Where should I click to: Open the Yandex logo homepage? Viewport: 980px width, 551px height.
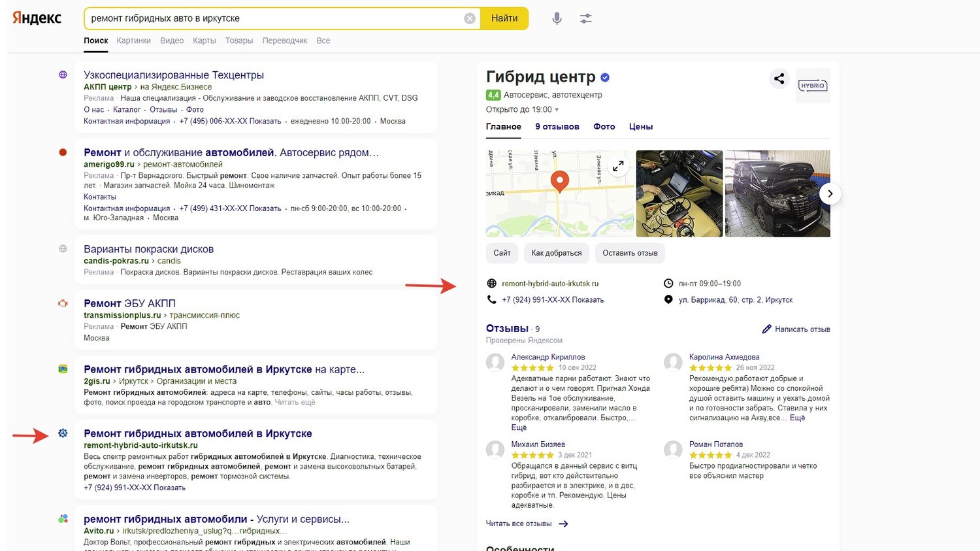37,18
